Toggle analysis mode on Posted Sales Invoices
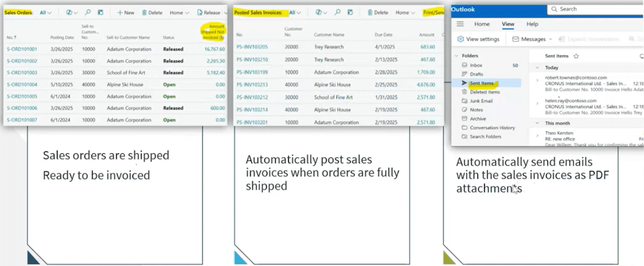The image size is (644, 266). 319,12
